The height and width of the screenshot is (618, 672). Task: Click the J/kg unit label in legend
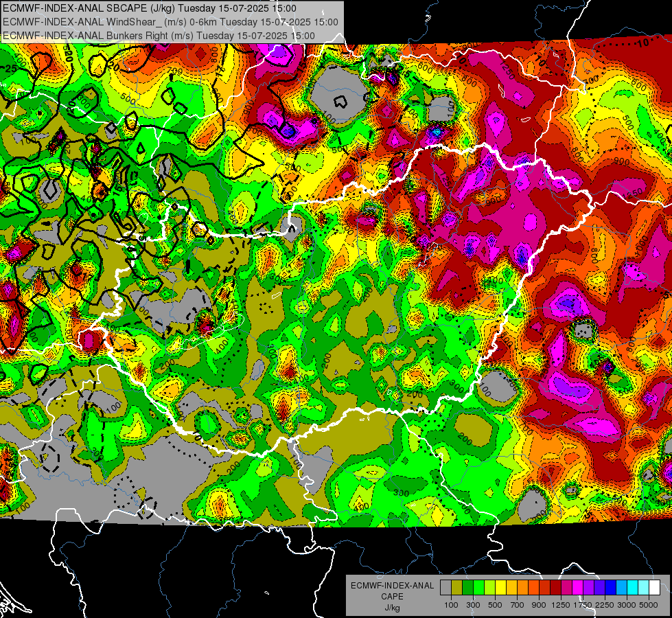[x=393, y=608]
